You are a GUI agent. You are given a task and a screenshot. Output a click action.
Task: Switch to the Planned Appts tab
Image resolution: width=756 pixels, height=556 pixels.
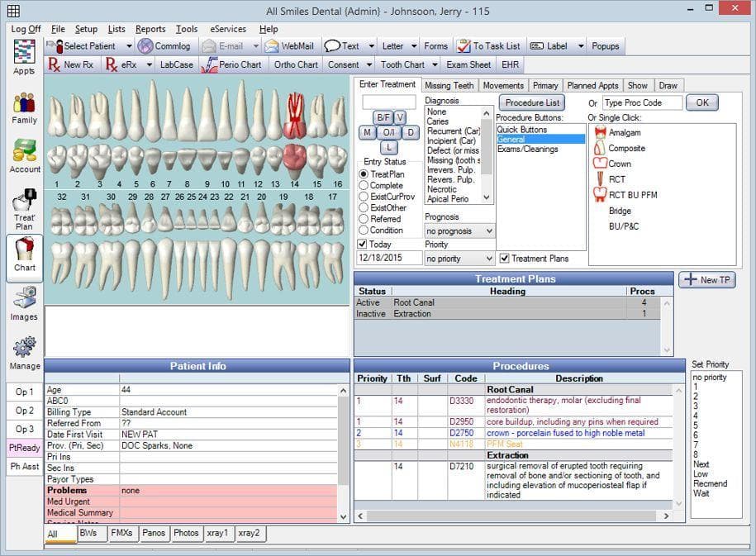pyautogui.click(x=592, y=85)
